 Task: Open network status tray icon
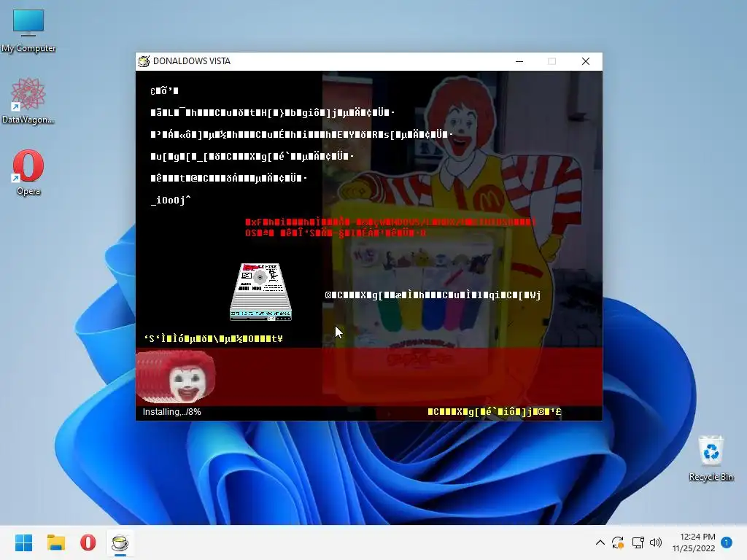pos(638,542)
